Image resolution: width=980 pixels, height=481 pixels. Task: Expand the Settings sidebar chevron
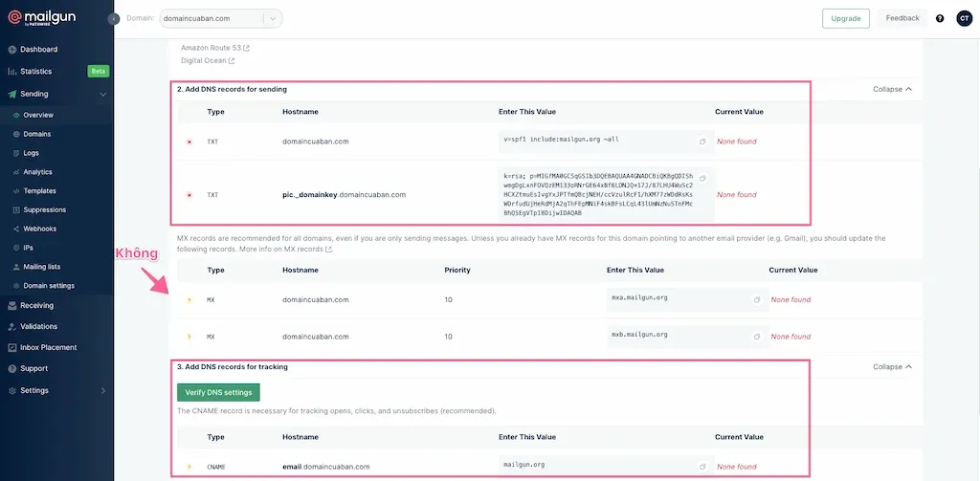pos(103,391)
